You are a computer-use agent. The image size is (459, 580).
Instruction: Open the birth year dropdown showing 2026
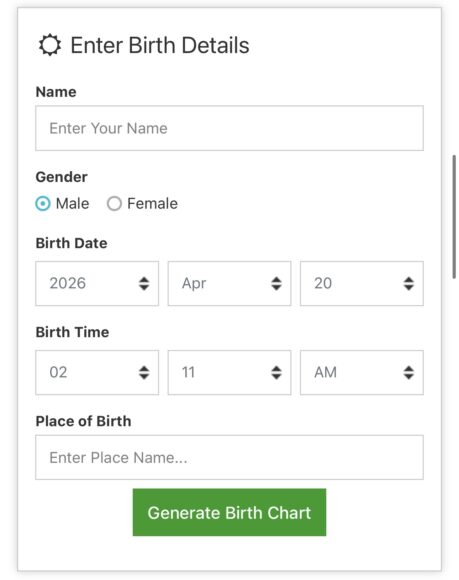coord(97,284)
